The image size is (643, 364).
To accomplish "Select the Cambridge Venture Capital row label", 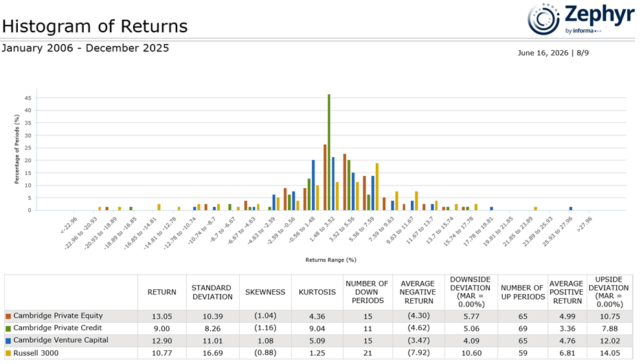I will click(60, 340).
